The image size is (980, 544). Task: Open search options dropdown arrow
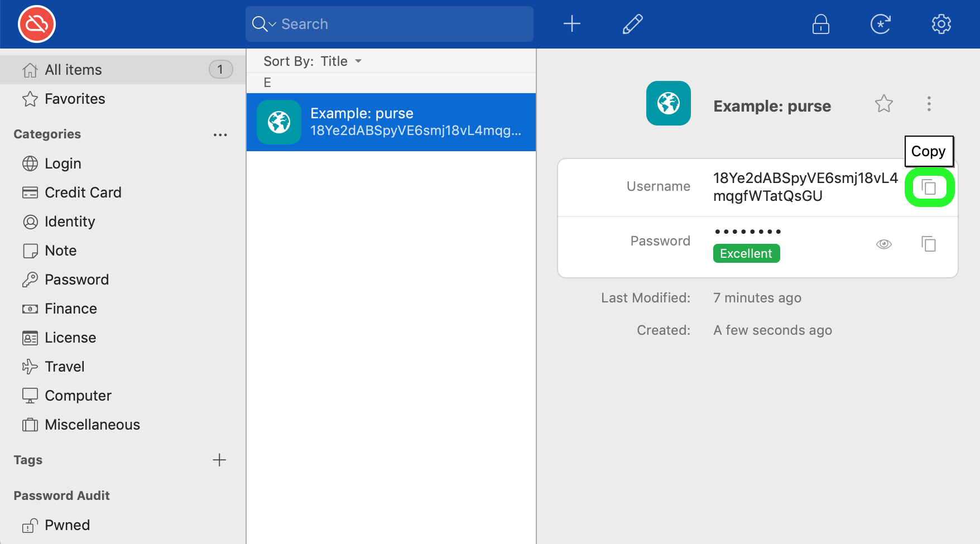click(272, 24)
